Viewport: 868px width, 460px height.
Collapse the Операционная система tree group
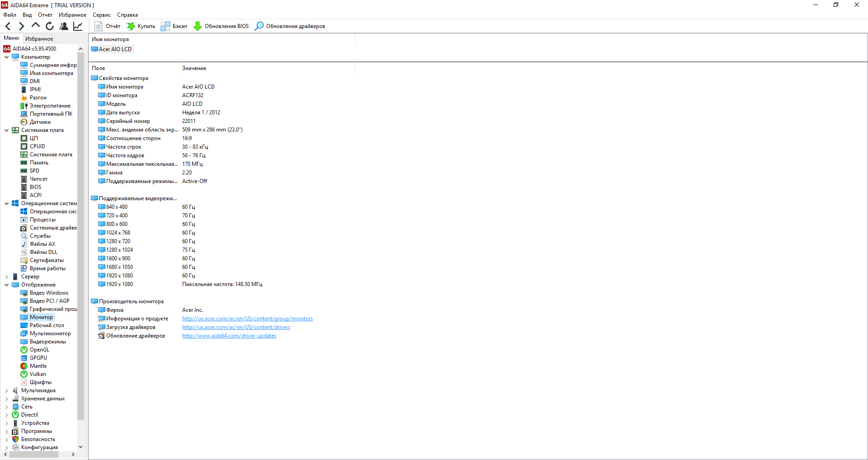(x=6, y=203)
